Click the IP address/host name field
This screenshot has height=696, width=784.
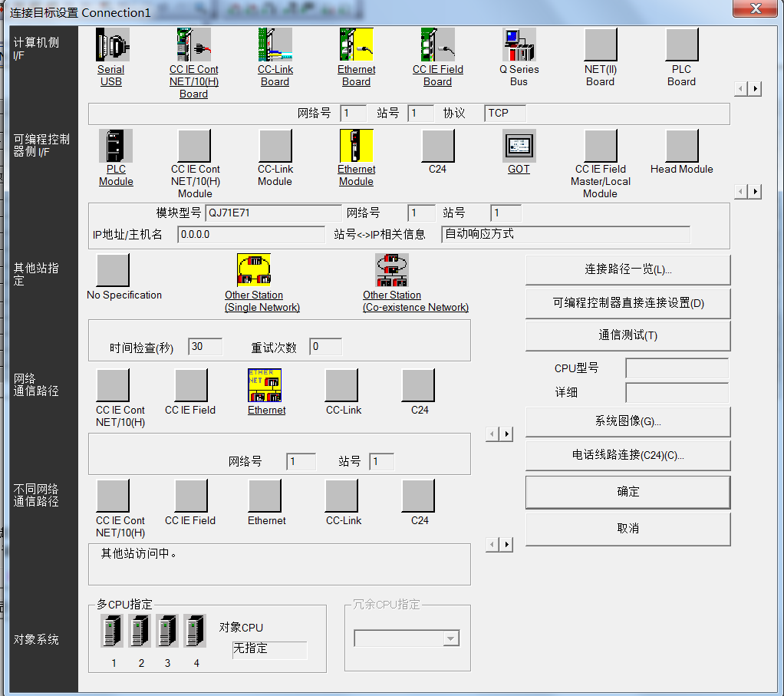coord(251,235)
